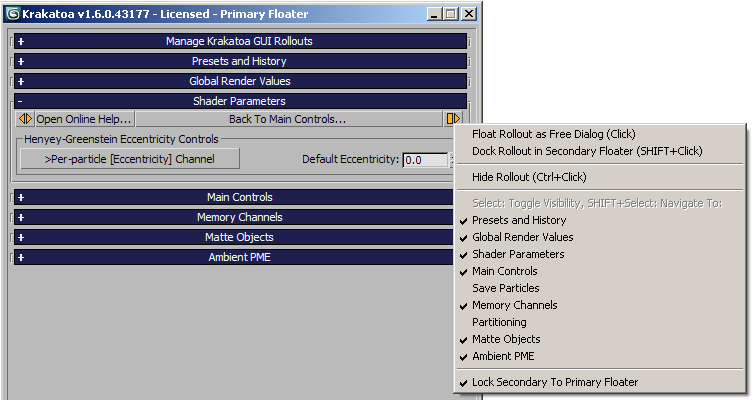The height and width of the screenshot is (400, 753).
Task: Close the Krakatoa Primary Floater window
Action: (469, 14)
